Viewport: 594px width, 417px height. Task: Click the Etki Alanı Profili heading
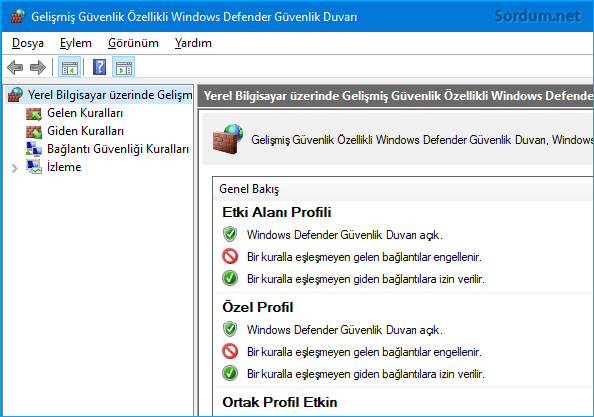277,212
